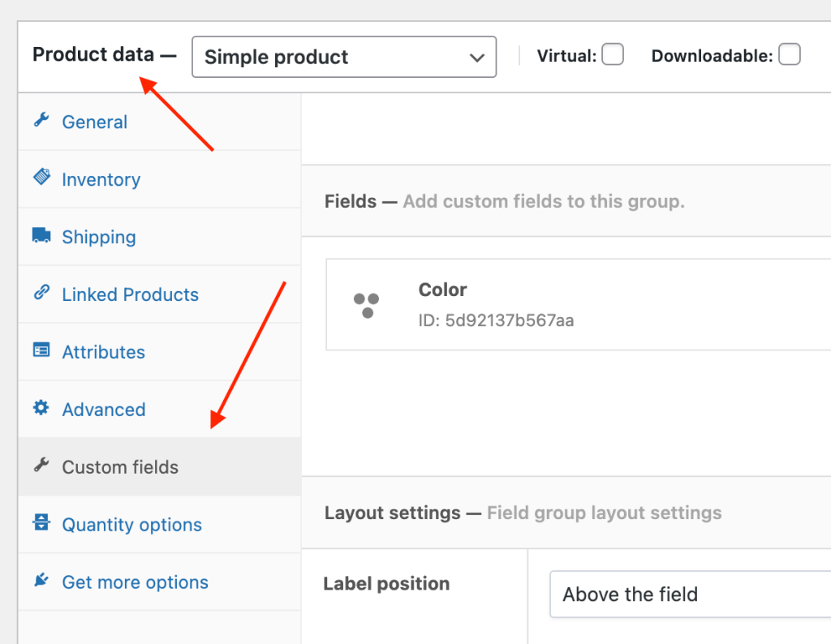
Task: Select the General wrench icon
Action: click(43, 122)
